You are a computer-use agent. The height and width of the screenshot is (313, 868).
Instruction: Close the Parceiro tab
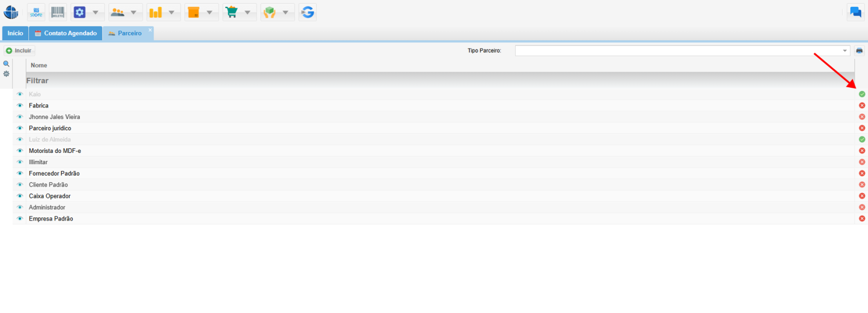coord(150,30)
